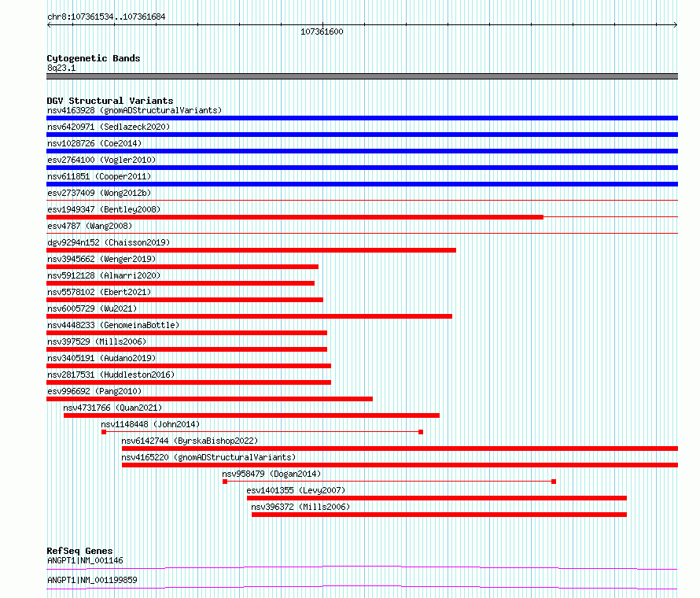Select the blue bar under Sedlazeck2020
The height and width of the screenshot is (598, 700).
[x=362, y=135]
